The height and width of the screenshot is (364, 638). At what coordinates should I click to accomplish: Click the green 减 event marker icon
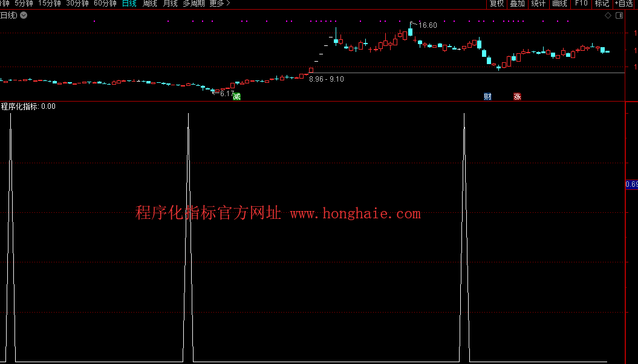point(236,97)
